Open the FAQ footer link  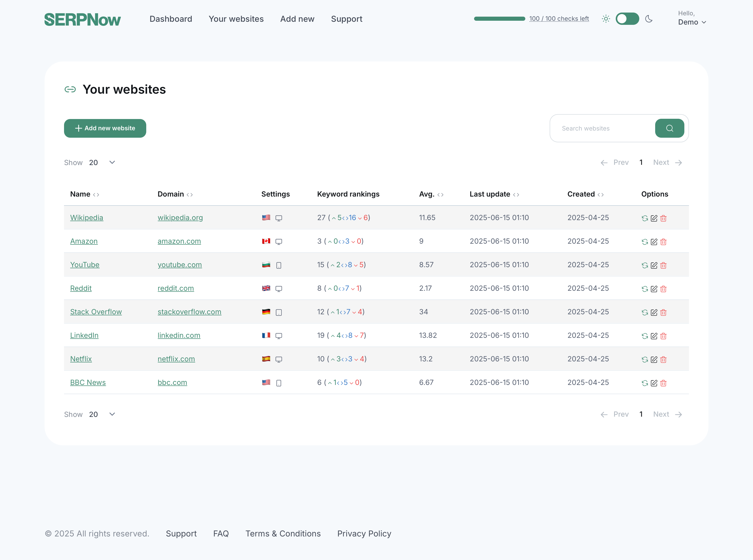[221, 534]
